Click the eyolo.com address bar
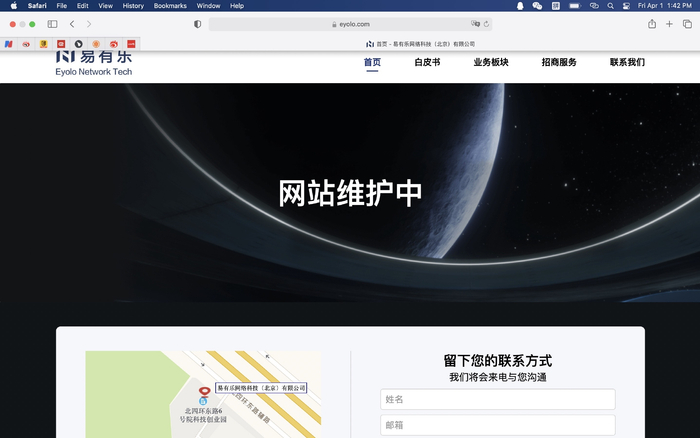 (350, 24)
